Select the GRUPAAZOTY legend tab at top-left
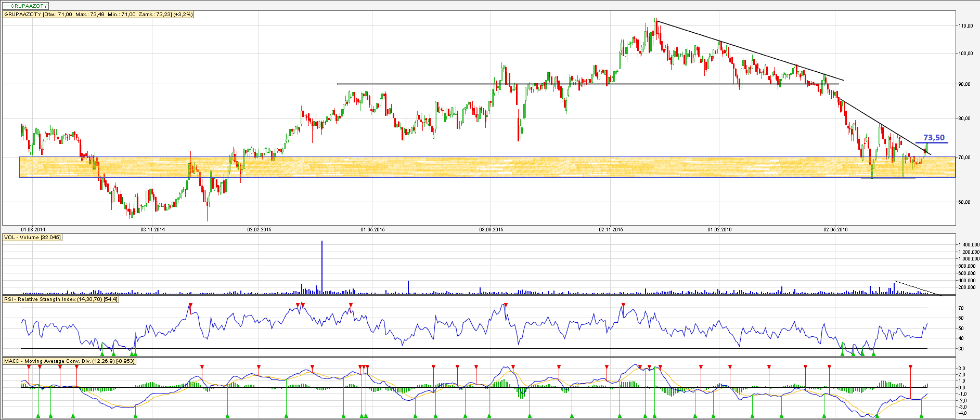The image size is (980, 420). 26,6
